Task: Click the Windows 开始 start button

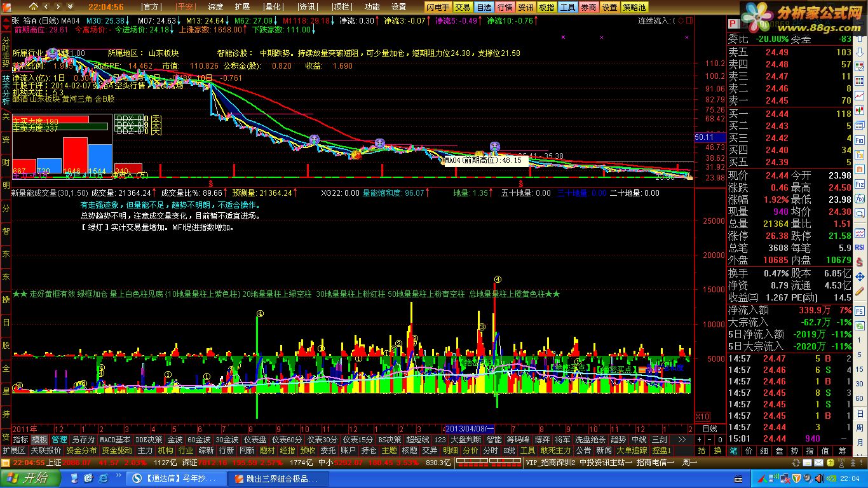Action: [31, 478]
